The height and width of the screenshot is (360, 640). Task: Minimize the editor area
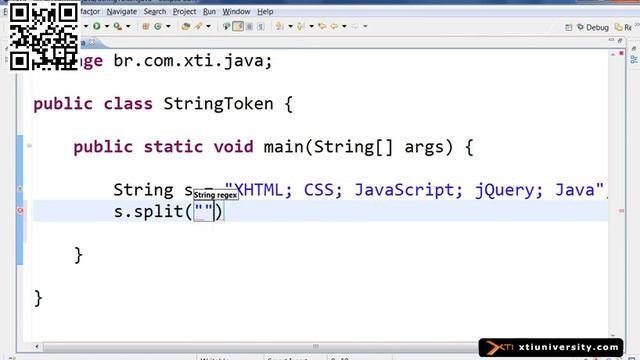pyautogui.click(x=611, y=40)
